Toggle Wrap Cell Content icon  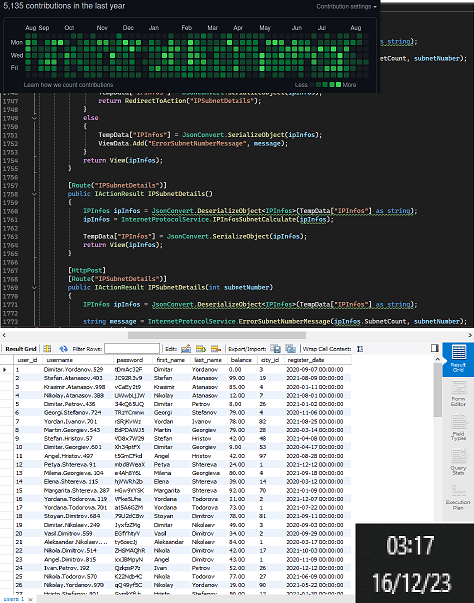360,349
